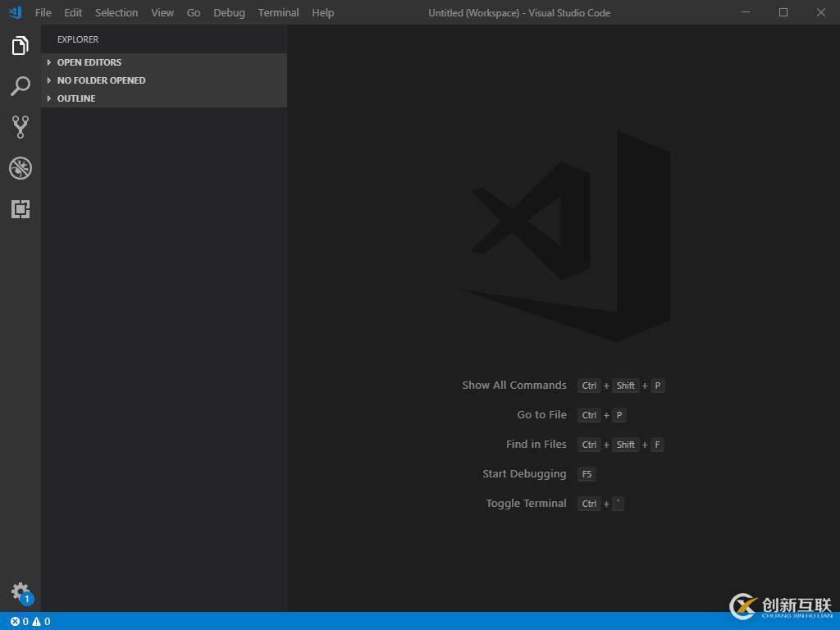840x630 pixels.
Task: Select the Search icon in the activity bar
Action: pyautogui.click(x=20, y=86)
